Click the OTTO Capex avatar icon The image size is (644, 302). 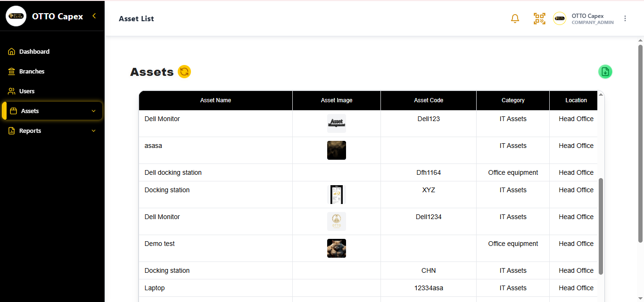pyautogui.click(x=559, y=18)
